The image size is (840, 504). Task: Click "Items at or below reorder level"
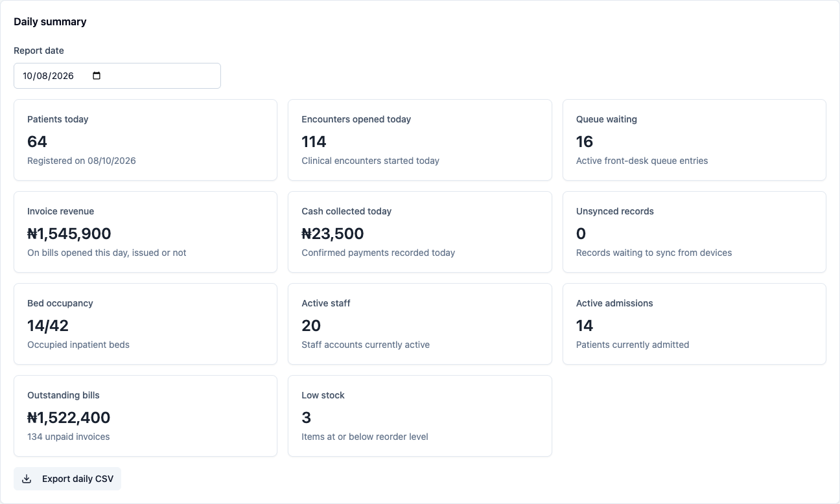(365, 437)
